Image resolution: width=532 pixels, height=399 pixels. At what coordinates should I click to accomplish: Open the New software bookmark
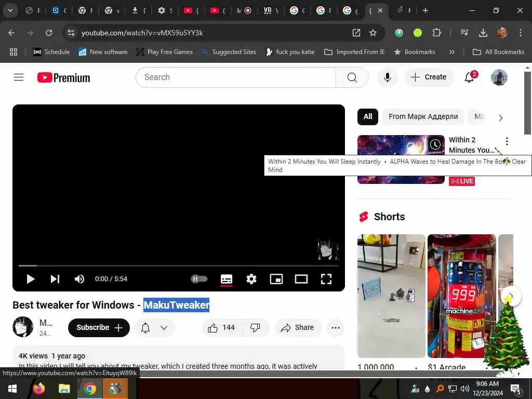[103, 52]
